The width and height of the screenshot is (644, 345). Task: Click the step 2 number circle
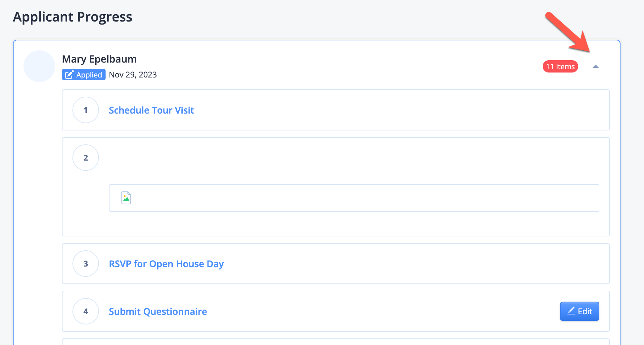pos(86,158)
